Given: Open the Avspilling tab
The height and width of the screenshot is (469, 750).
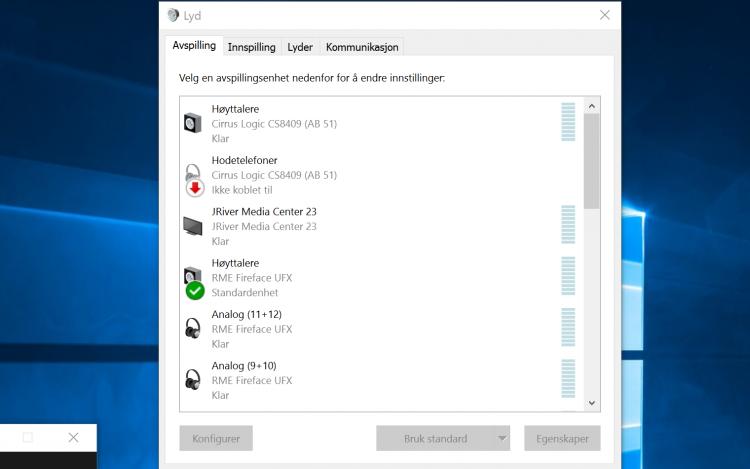Looking at the screenshot, I should pyautogui.click(x=194, y=45).
